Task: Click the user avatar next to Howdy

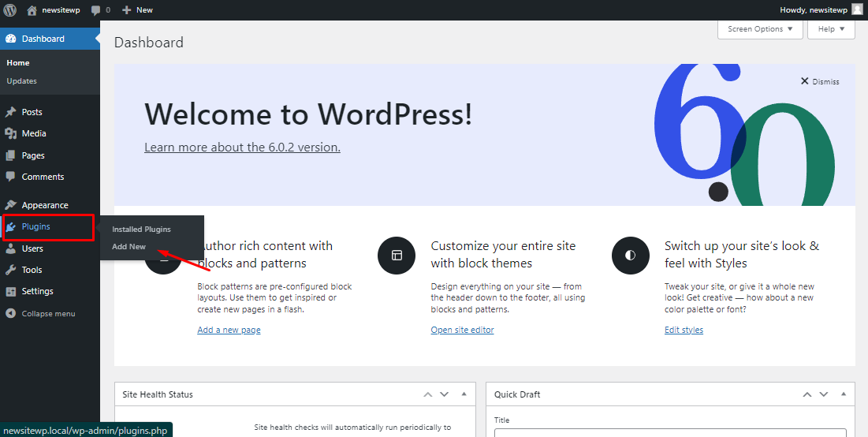Action: (857, 9)
